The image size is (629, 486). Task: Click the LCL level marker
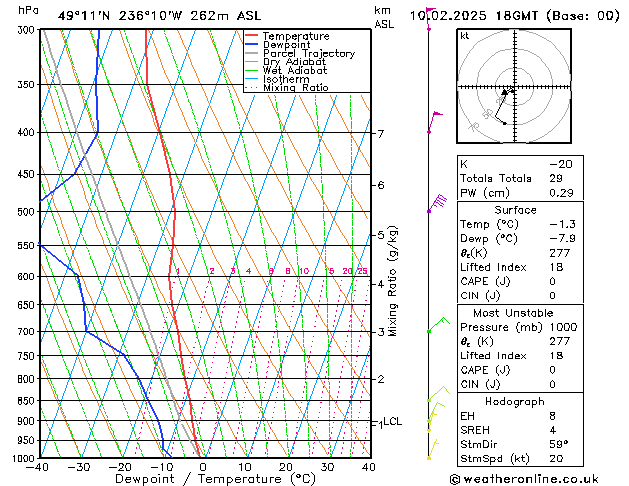[x=392, y=421]
